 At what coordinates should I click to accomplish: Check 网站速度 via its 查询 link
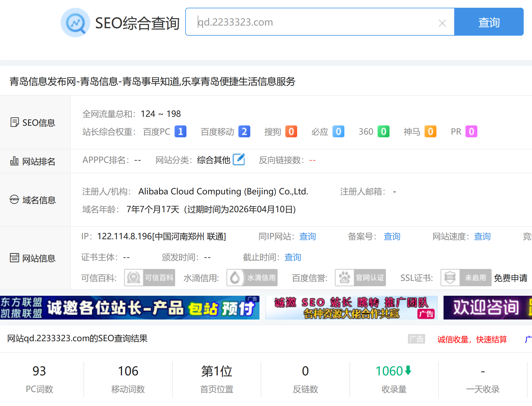482,236
